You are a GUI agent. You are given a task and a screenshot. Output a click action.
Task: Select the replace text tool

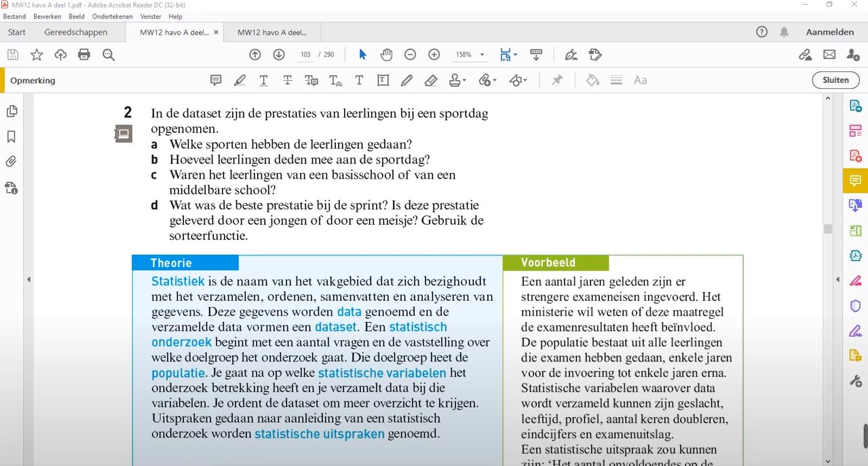pyautogui.click(x=312, y=80)
